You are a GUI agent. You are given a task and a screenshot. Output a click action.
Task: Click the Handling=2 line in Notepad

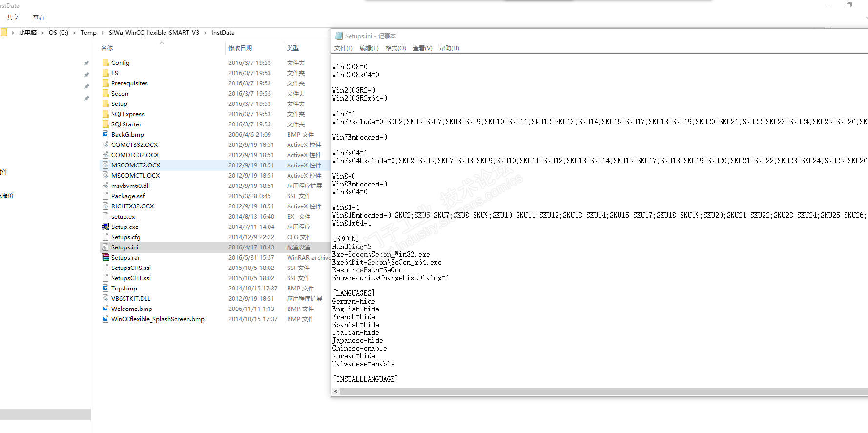[x=352, y=247]
